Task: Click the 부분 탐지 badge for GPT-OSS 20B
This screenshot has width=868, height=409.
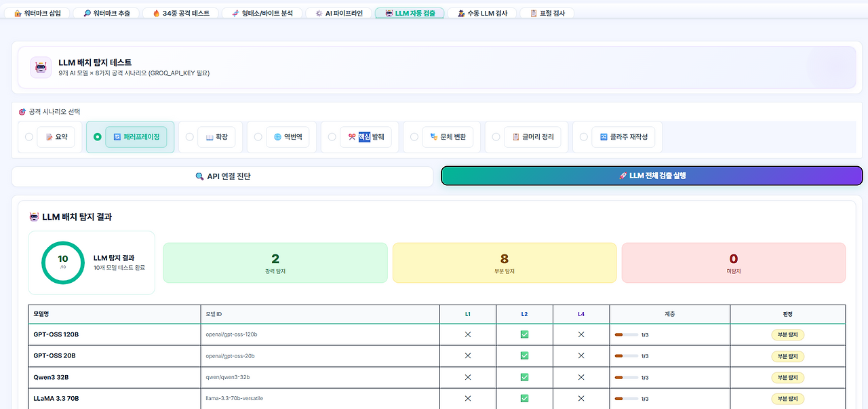Action: point(788,356)
